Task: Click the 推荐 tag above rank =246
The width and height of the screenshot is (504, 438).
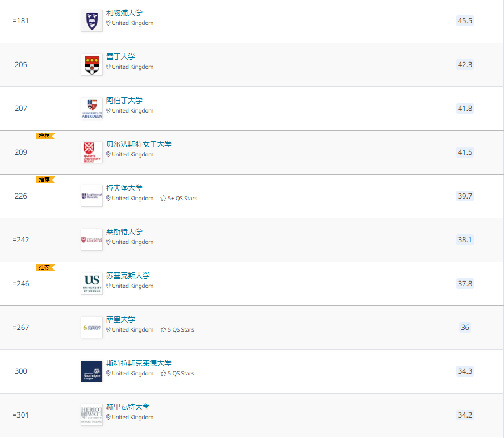Action: tap(45, 267)
